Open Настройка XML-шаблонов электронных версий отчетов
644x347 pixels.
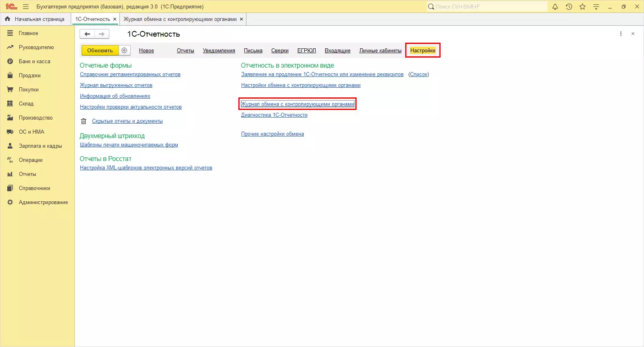pyautogui.click(x=146, y=168)
